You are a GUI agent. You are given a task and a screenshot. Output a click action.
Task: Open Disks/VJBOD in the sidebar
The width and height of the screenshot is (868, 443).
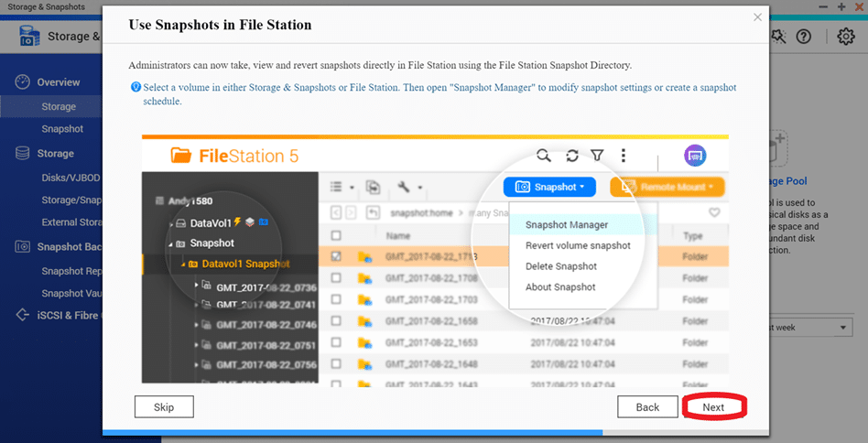71,178
